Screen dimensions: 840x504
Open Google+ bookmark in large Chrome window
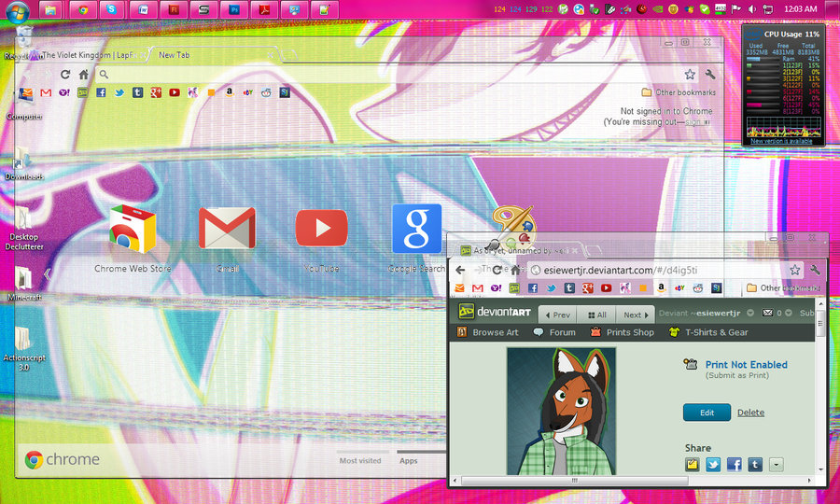156,92
